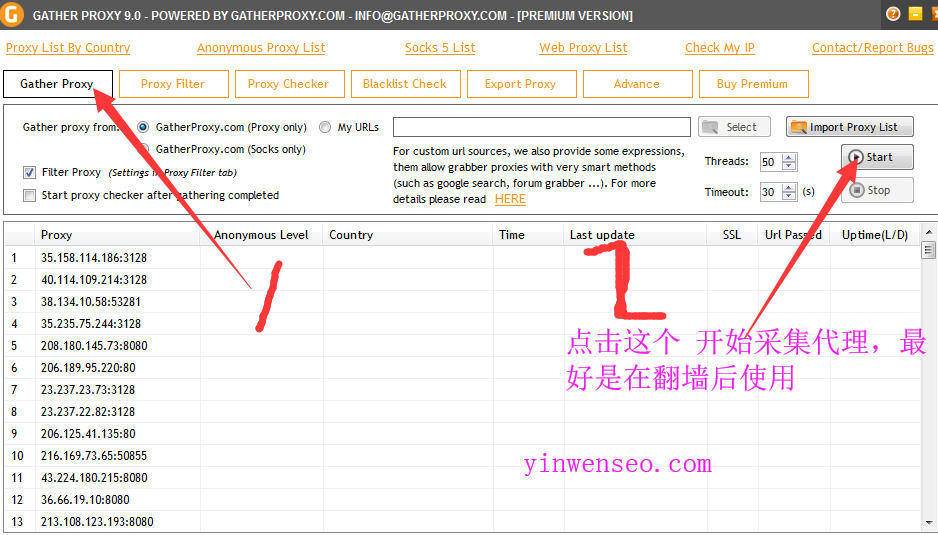Focus the Threads value field
This screenshot has width=938, height=535.
pyautogui.click(x=770, y=162)
